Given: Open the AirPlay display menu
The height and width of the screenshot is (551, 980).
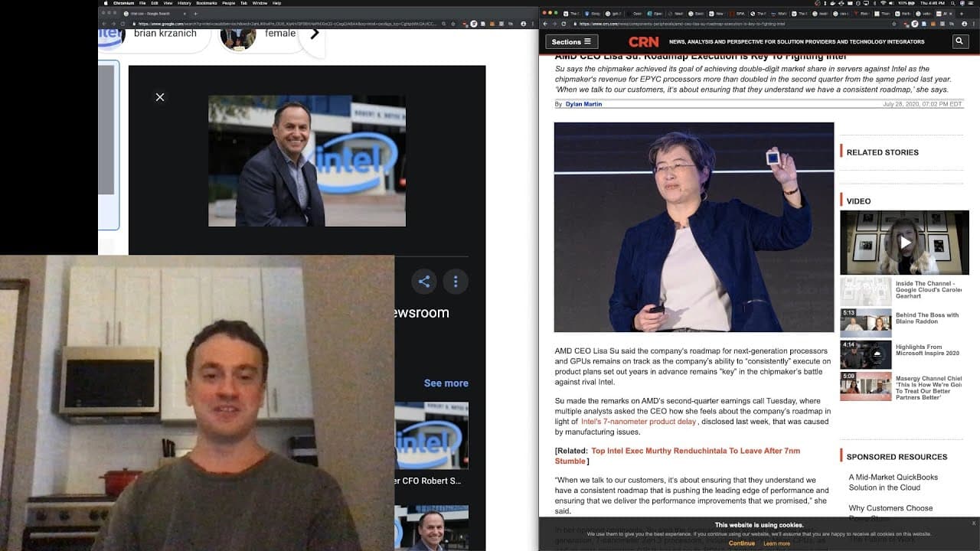Looking at the screenshot, I should click(x=866, y=3).
